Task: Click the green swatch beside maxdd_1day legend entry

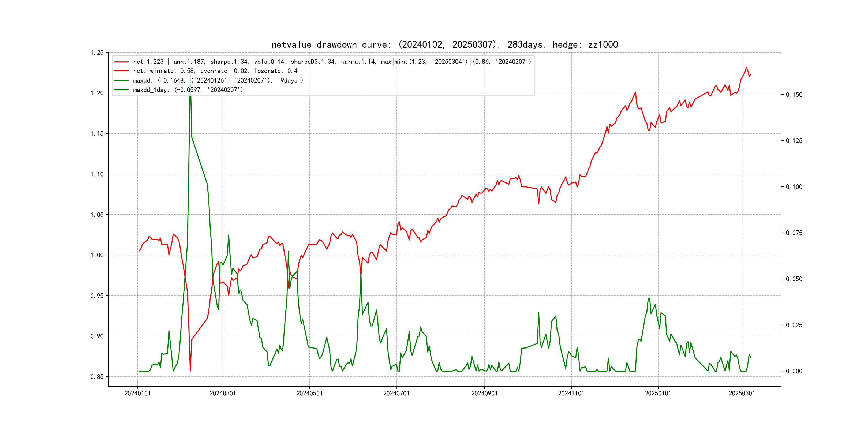Action: [x=121, y=90]
